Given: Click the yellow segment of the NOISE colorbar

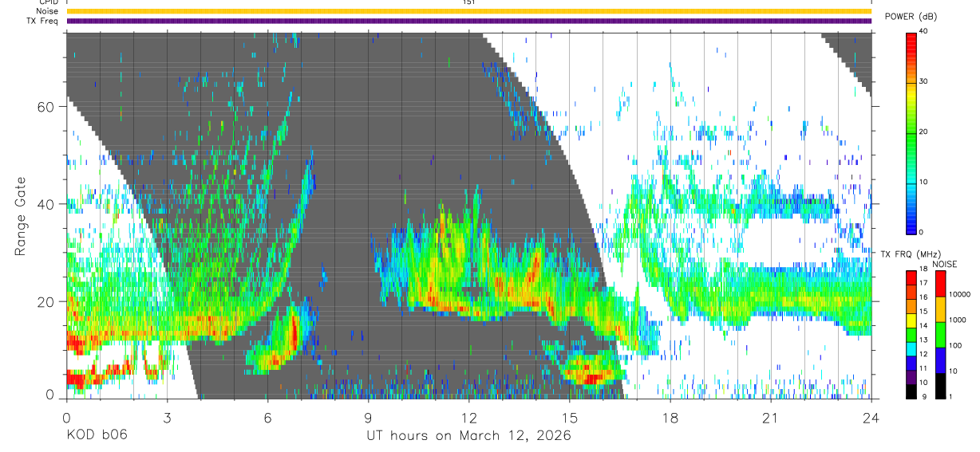Looking at the screenshot, I should point(940,309).
